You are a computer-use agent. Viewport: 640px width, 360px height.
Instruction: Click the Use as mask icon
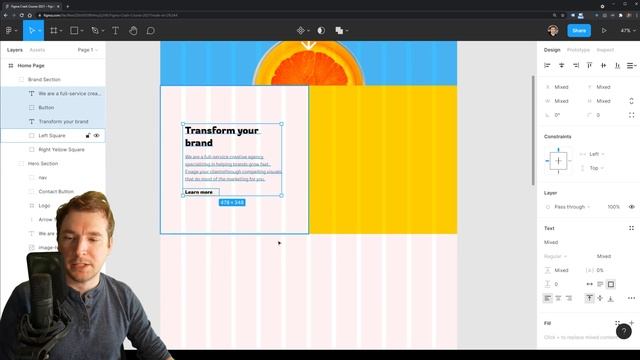[x=321, y=31]
